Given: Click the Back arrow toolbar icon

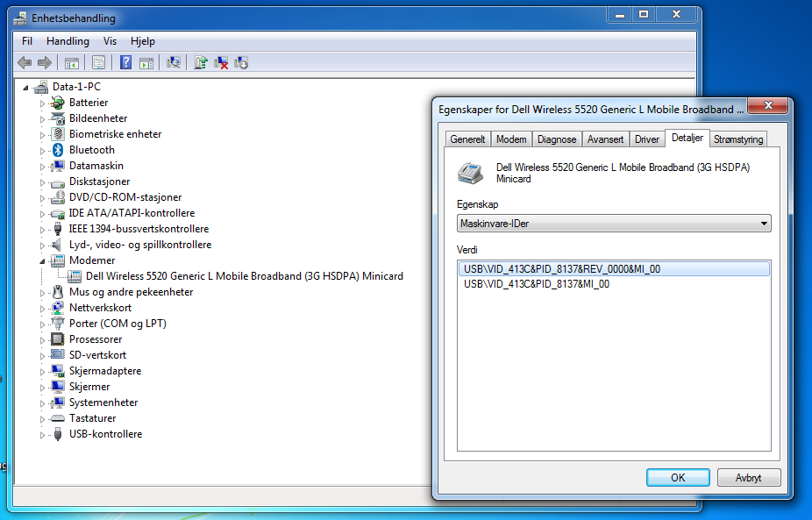Looking at the screenshot, I should click(25, 62).
